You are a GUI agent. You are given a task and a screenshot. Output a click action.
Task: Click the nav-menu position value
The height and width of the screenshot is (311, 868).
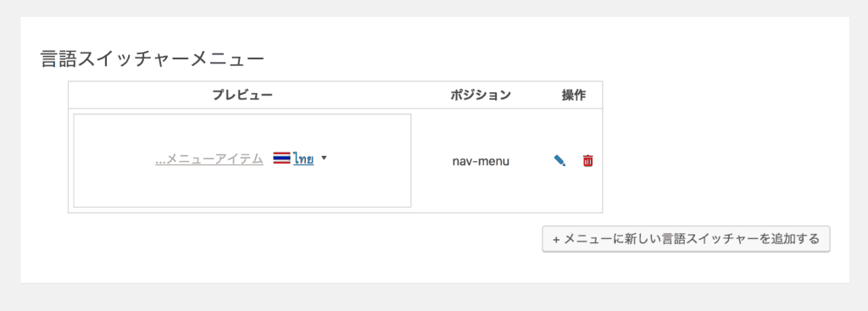(481, 162)
